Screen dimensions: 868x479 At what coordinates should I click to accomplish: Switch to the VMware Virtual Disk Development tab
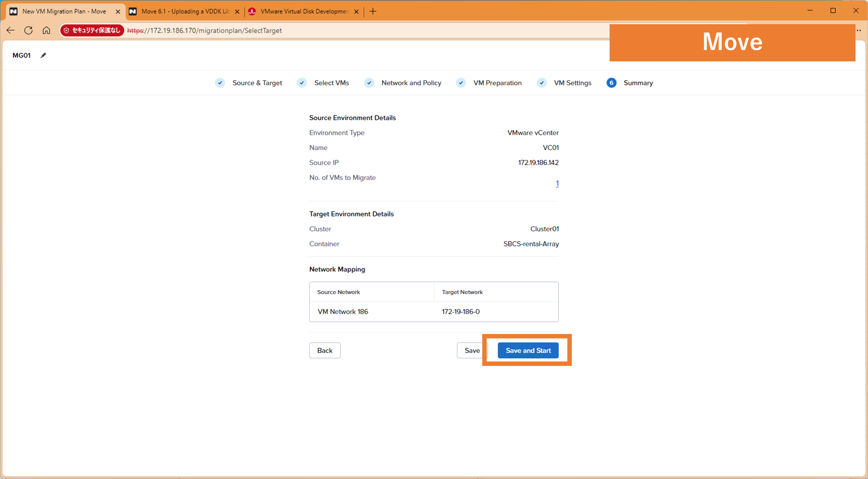tap(304, 11)
